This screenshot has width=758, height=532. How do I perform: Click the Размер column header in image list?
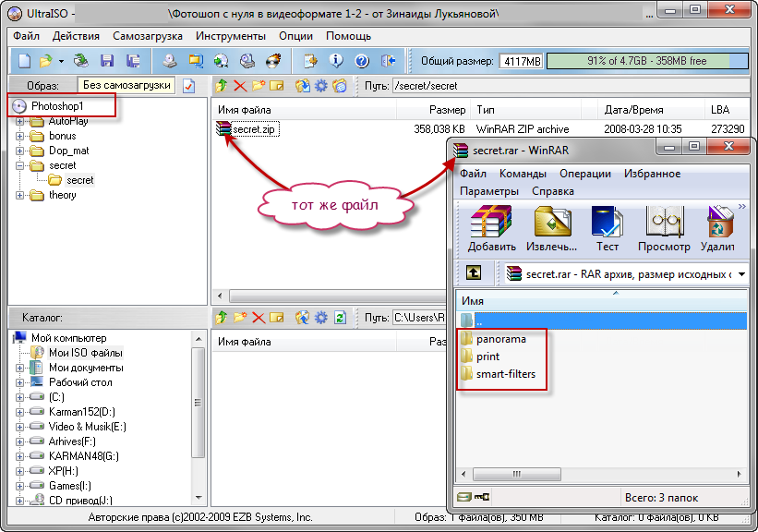click(433, 110)
